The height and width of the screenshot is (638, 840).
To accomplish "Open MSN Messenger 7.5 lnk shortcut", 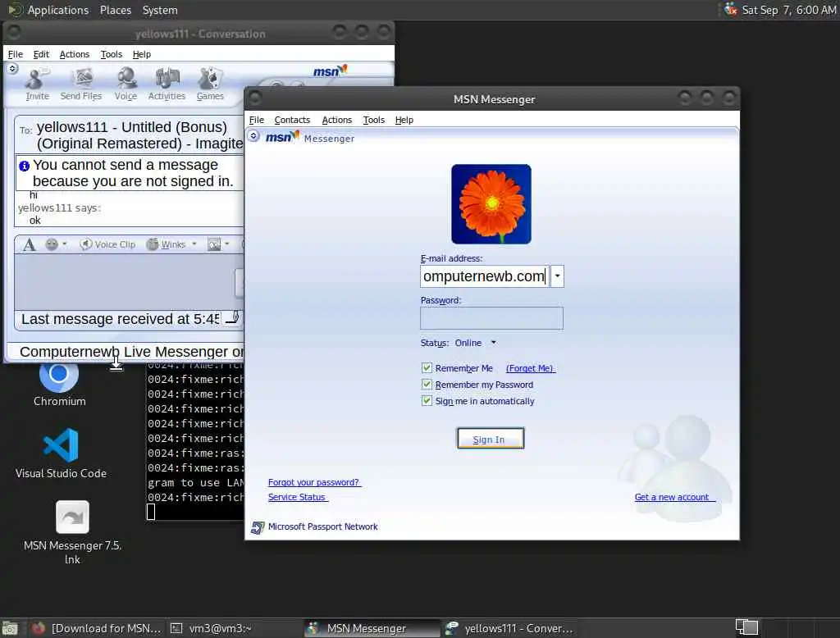I will tap(72, 533).
